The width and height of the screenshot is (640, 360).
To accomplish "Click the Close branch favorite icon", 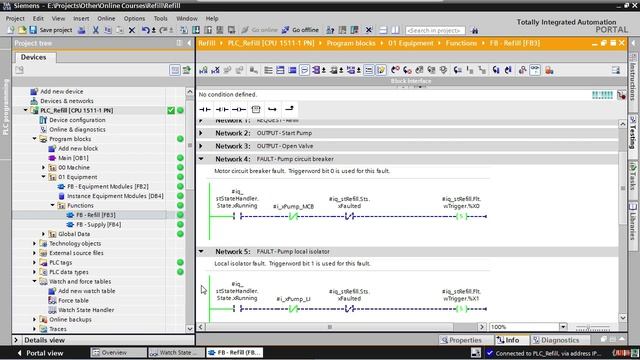I will (289, 109).
